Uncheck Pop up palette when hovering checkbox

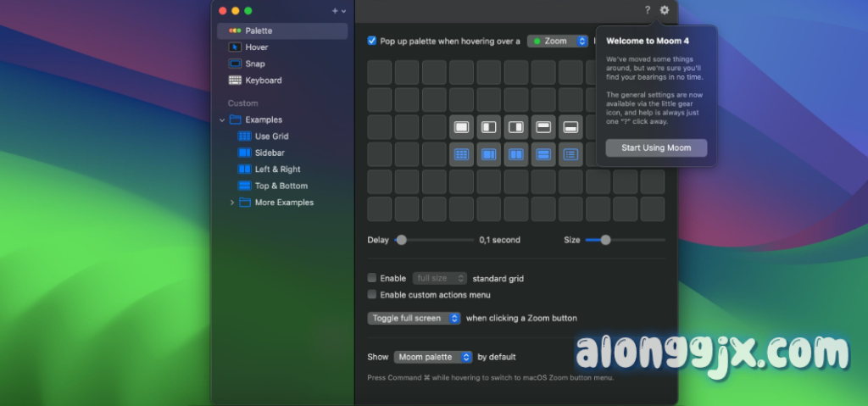pyautogui.click(x=372, y=41)
